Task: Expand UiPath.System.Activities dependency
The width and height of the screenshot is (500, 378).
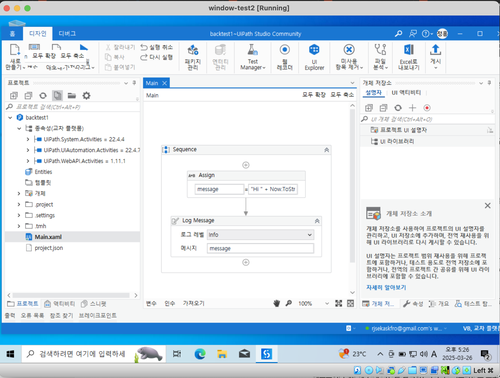Action: pos(28,139)
